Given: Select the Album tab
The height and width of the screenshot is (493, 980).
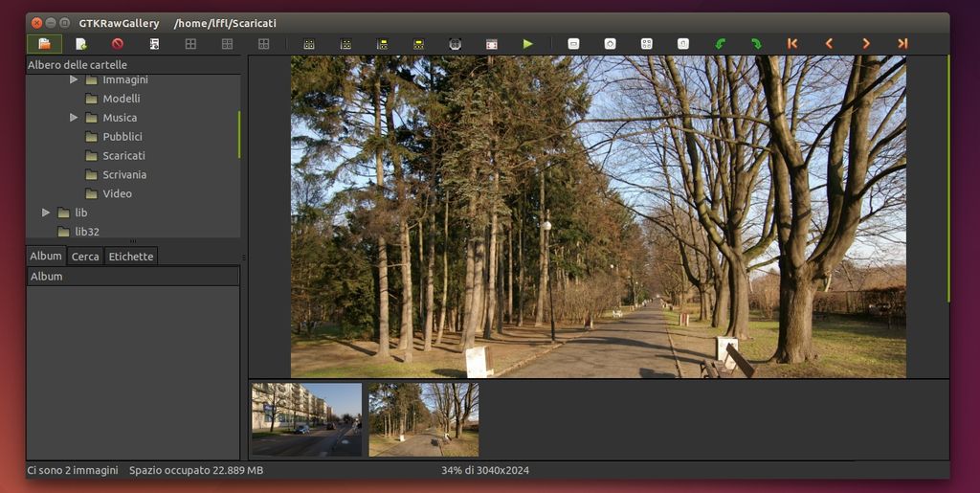Looking at the screenshot, I should pos(46,257).
